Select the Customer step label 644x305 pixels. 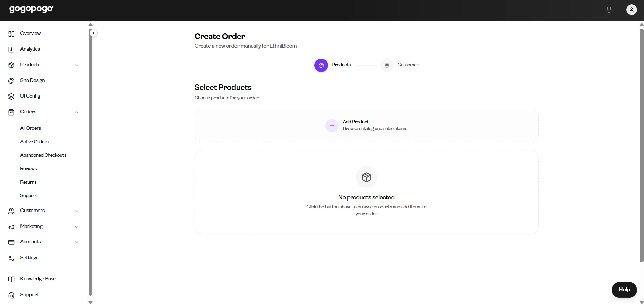tap(408, 65)
